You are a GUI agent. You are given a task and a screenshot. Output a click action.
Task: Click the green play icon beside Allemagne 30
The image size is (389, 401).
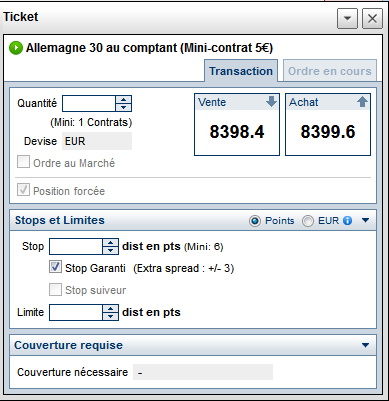tap(16, 48)
